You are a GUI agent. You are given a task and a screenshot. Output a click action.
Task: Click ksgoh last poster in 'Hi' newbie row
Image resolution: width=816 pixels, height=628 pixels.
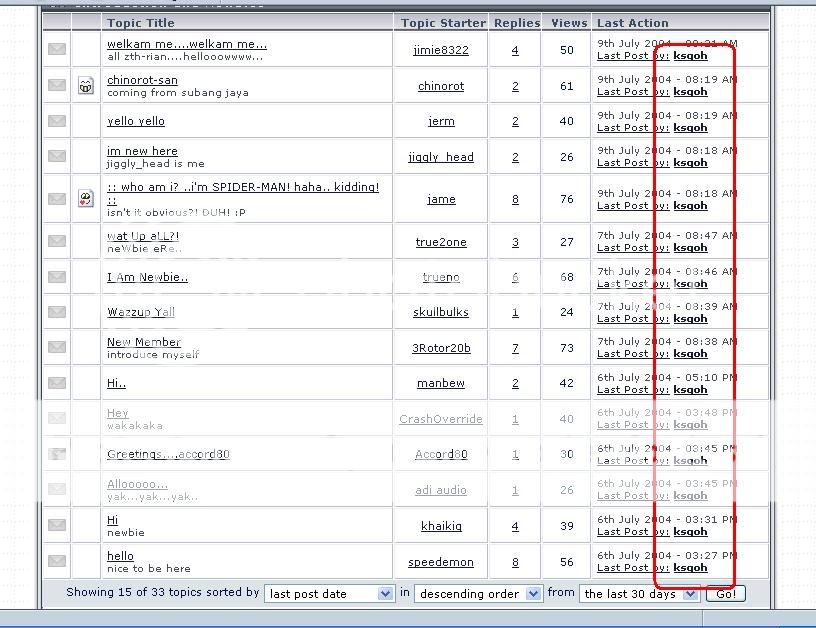(690, 532)
